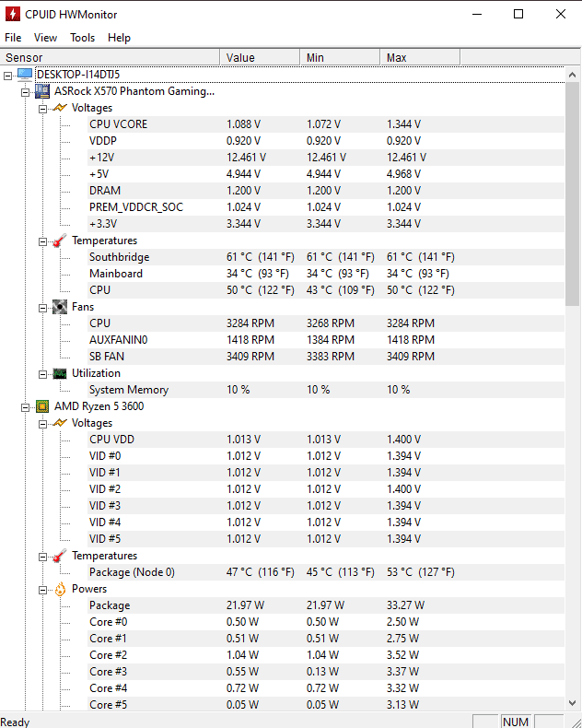
Task: Open the File menu
Action: pos(13,38)
